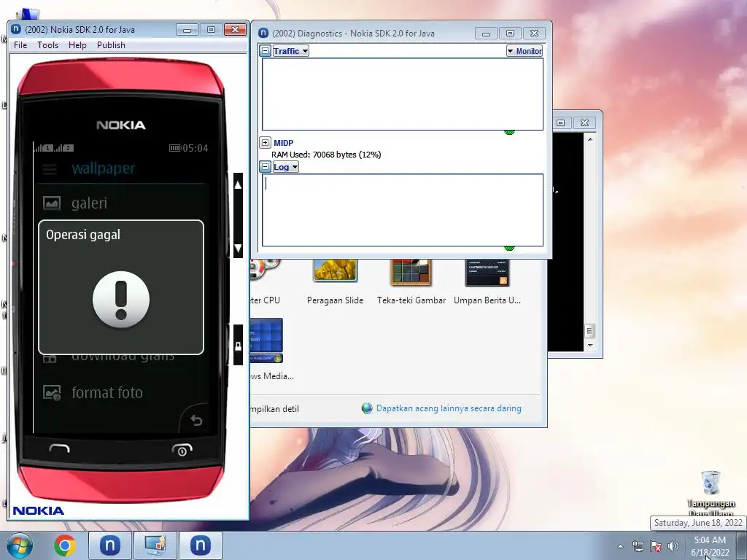The height and width of the screenshot is (560, 747).
Task: Tap the exclamation mark in error dialog
Action: [x=121, y=300]
